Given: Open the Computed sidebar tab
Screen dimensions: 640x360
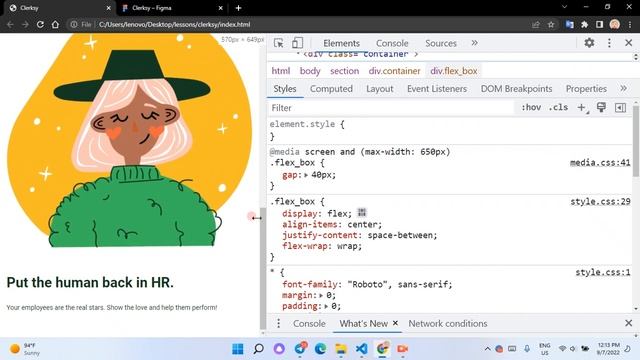Looking at the screenshot, I should 331,89.
